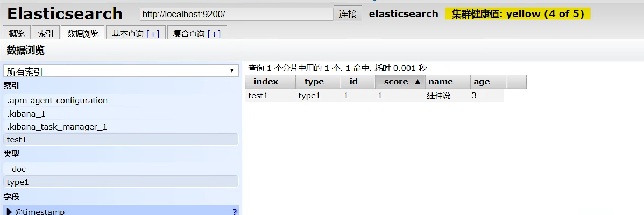644x215 pixels.
Task: Switch to the 索引 tab
Action: pos(46,33)
